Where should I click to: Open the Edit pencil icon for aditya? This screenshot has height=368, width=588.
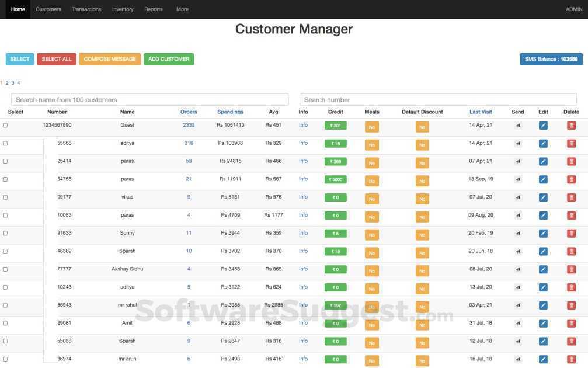542,142
